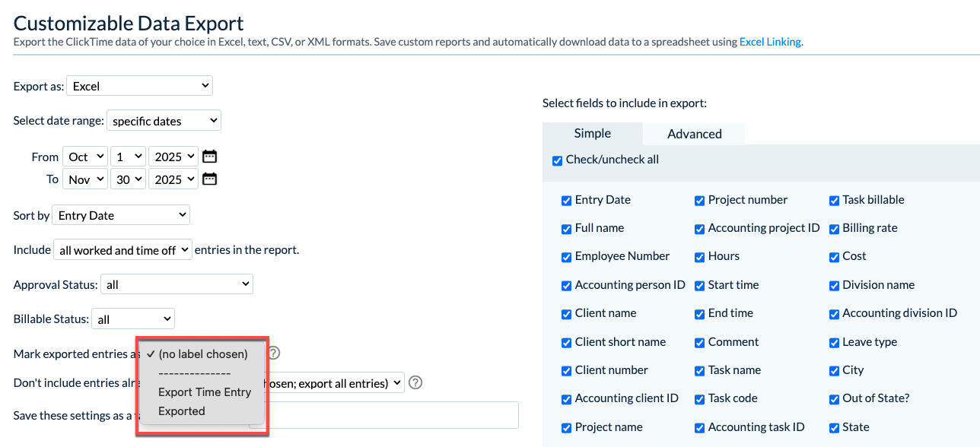
Task: Switch to the Simple fields tab
Action: (x=592, y=133)
